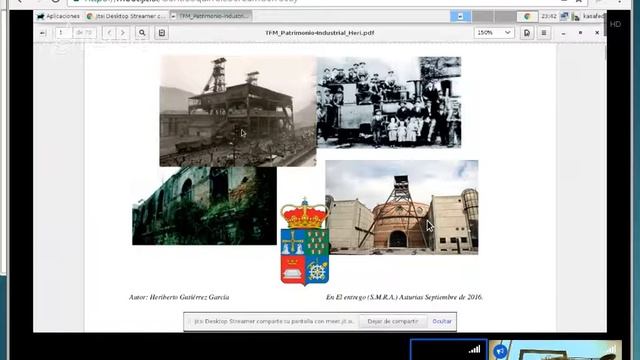
Task: Click the TFM_Patrimonio4Industrial_Heri.pdf title
Action: [x=320, y=33]
